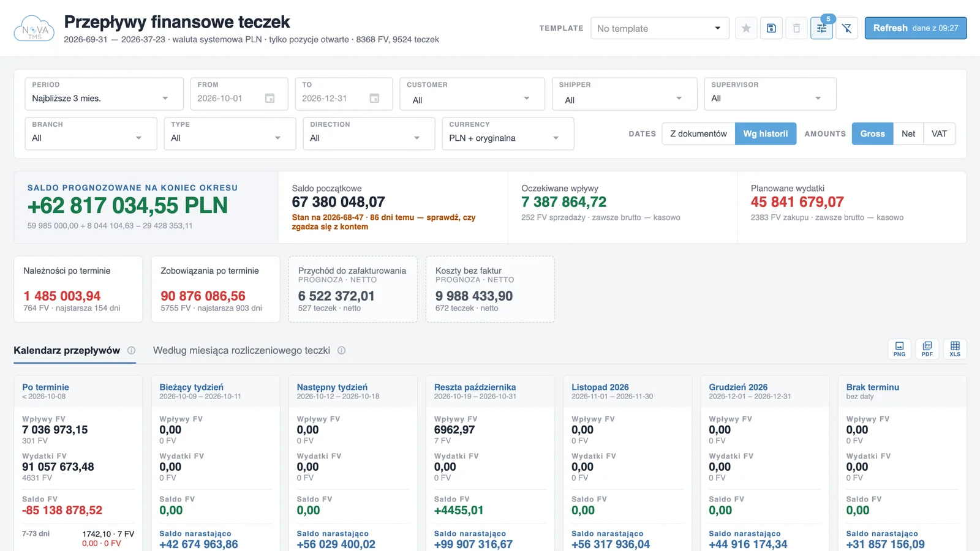Open Listopad 2026 column header
The image size is (980, 551).
click(x=627, y=391)
